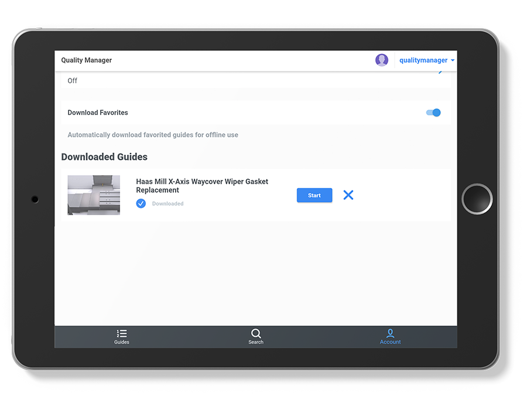Switch to the Guides tab label

click(121, 342)
